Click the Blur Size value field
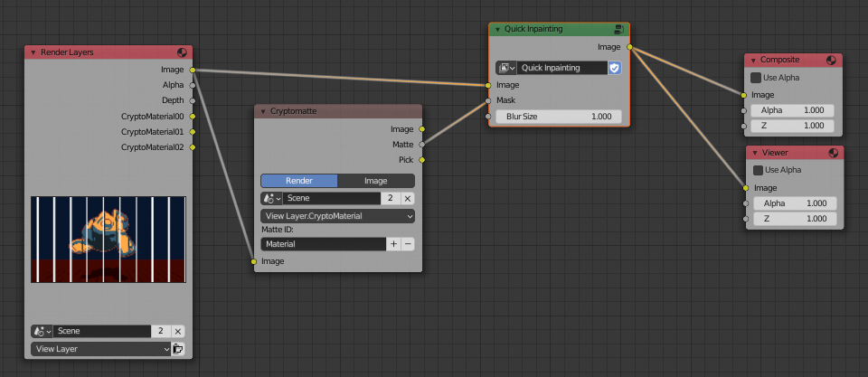 559,117
